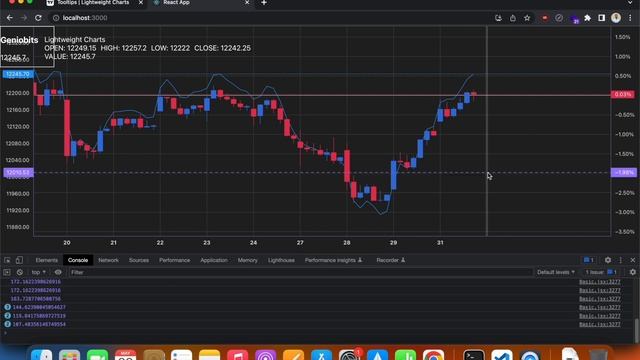Click the share page icon in address bar
The image size is (640, 360).
(513, 18)
